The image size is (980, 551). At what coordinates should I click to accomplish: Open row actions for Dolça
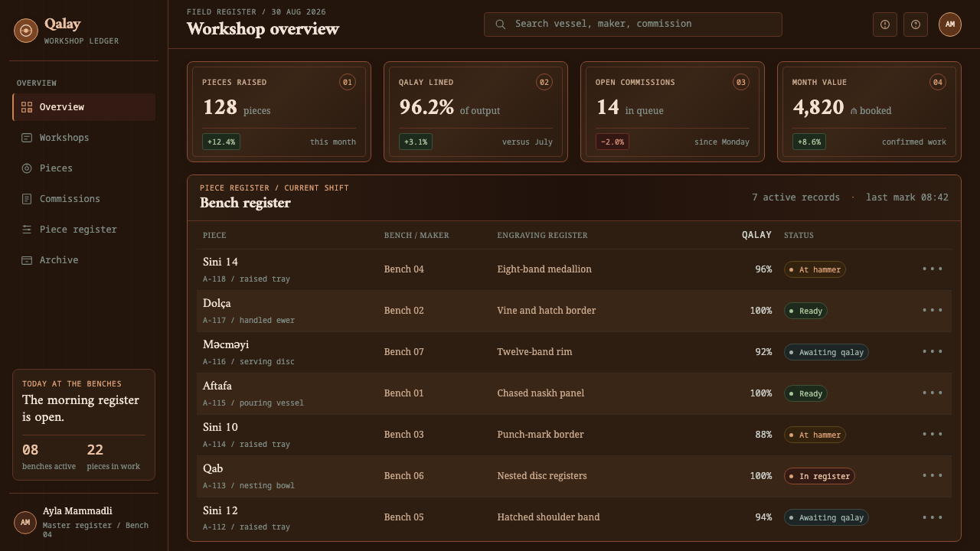click(933, 310)
